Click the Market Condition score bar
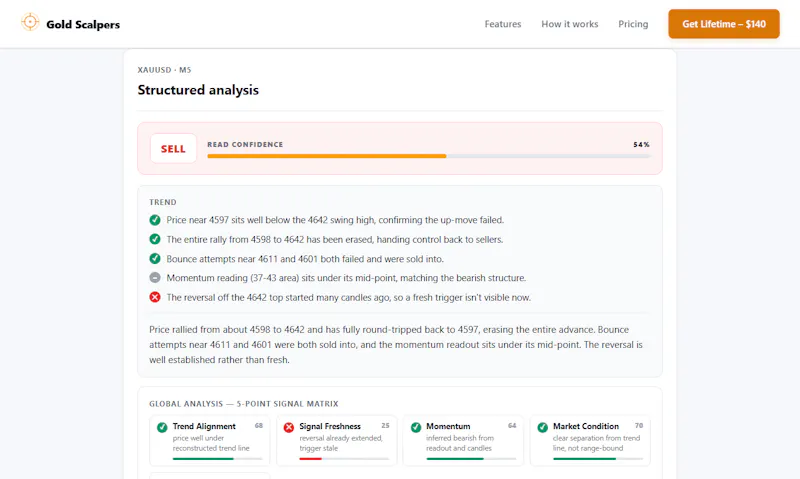 pos(598,459)
